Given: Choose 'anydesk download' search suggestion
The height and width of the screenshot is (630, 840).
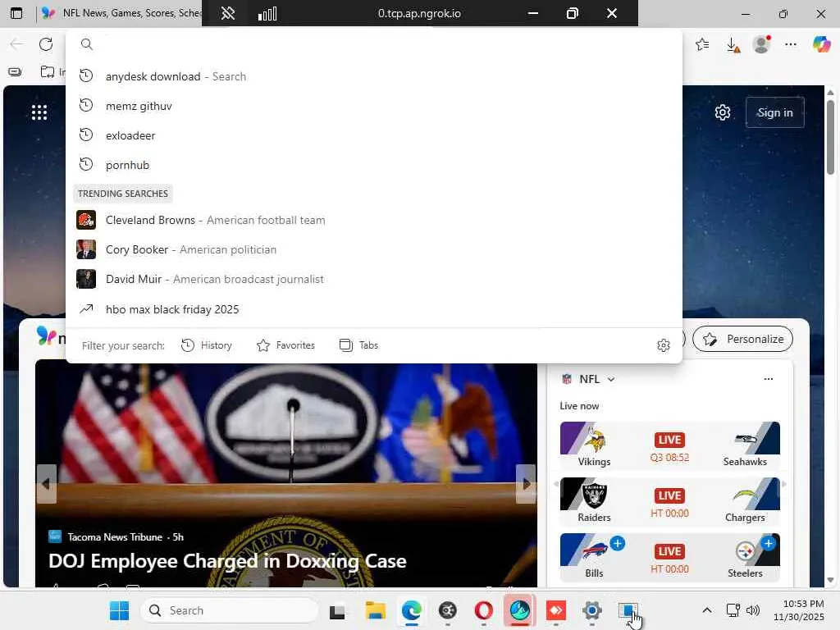Looking at the screenshot, I should click(374, 76).
